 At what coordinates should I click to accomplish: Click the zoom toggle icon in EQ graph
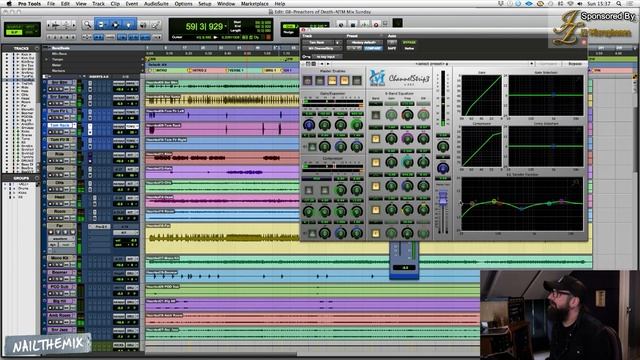click(x=576, y=182)
